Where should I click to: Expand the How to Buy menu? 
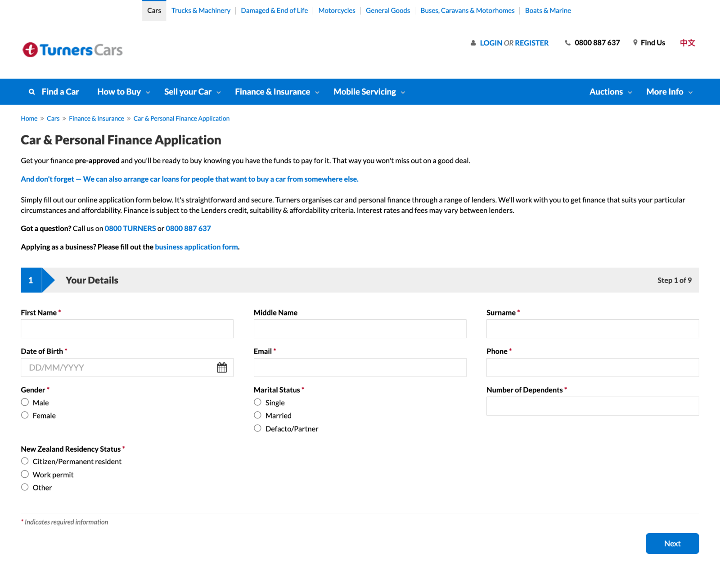(x=124, y=92)
